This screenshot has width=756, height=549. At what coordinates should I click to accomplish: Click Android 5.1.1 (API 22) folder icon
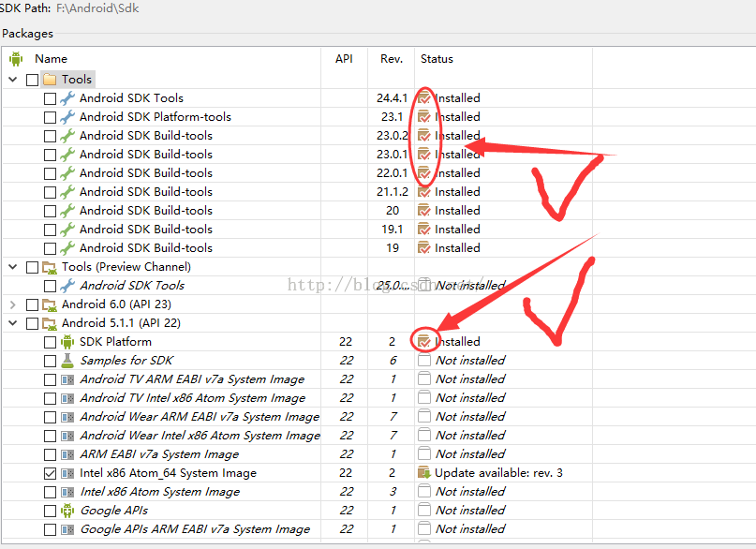coord(50,323)
